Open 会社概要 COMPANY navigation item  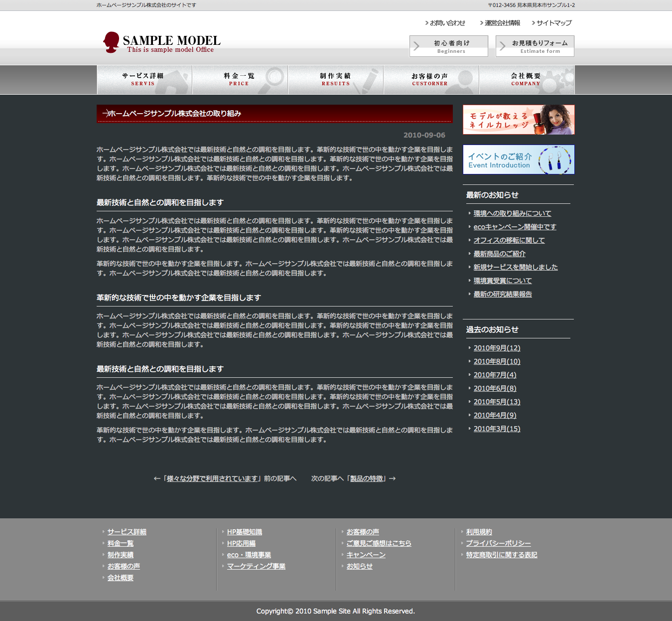(x=527, y=80)
